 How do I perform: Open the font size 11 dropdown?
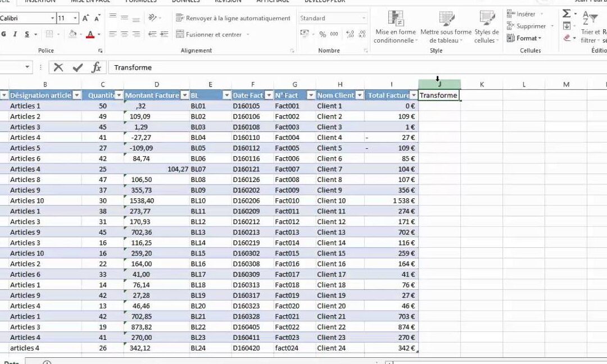[x=75, y=18]
